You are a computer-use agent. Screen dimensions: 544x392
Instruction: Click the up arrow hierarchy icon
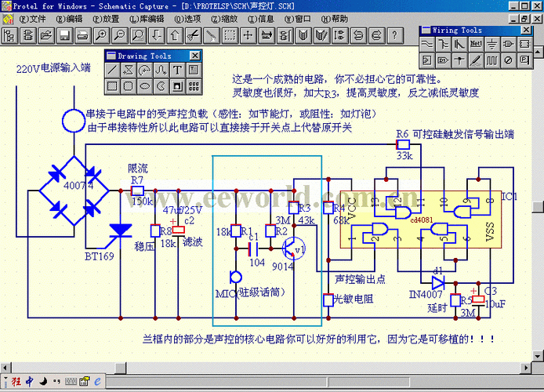(175, 35)
